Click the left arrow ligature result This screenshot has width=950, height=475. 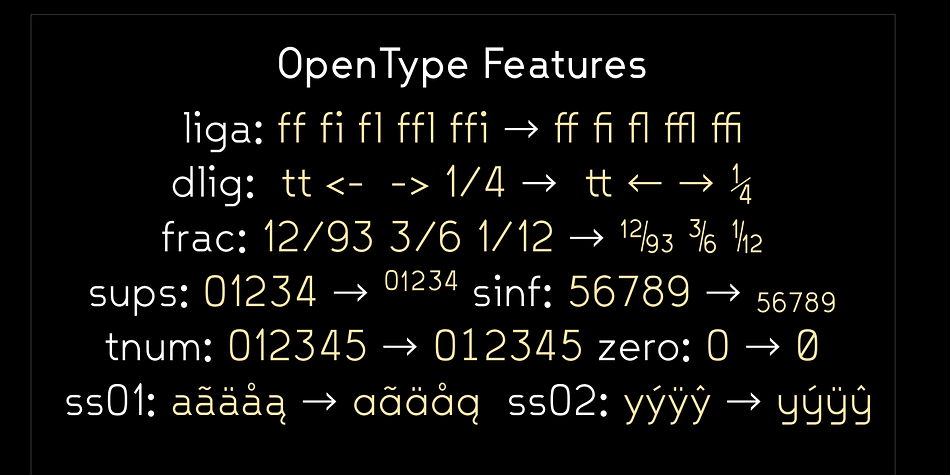coord(645,184)
